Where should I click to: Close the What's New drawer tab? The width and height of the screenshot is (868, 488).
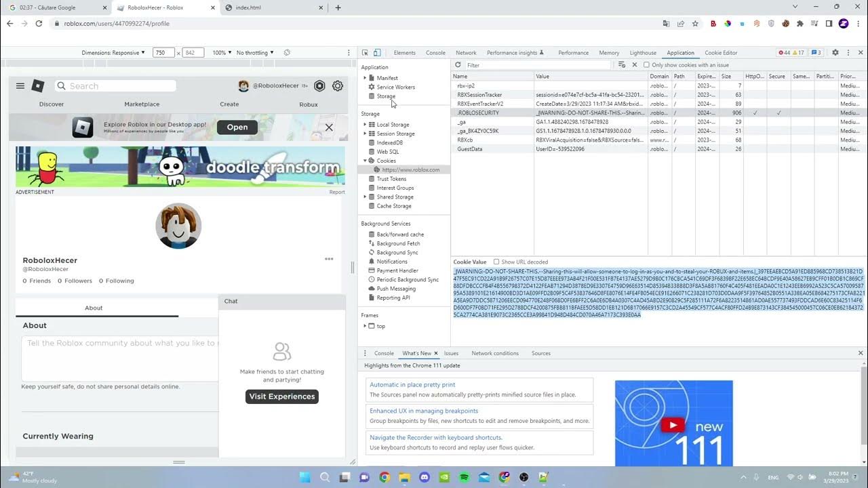pyautogui.click(x=436, y=353)
